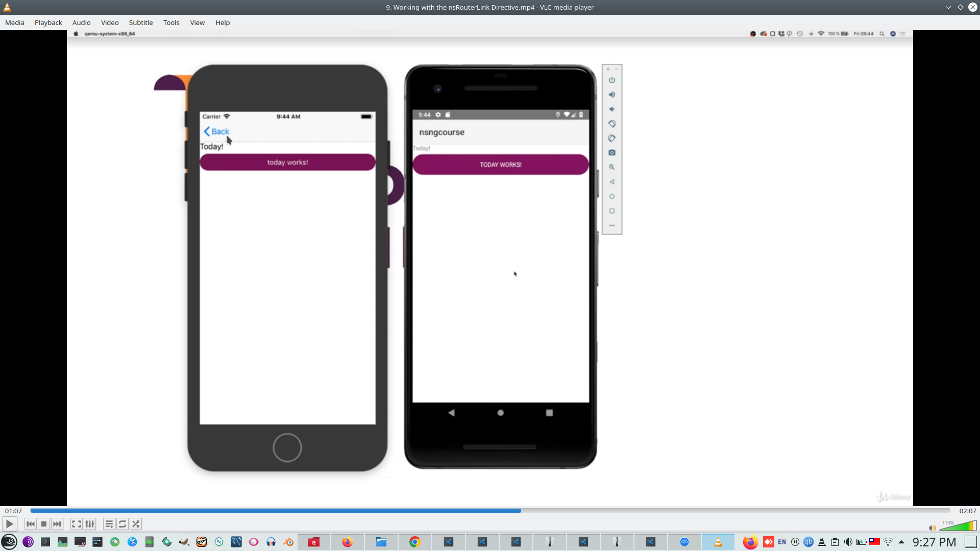The image size is (980, 551).
Task: Open the Subtitle menu
Action: (x=140, y=22)
